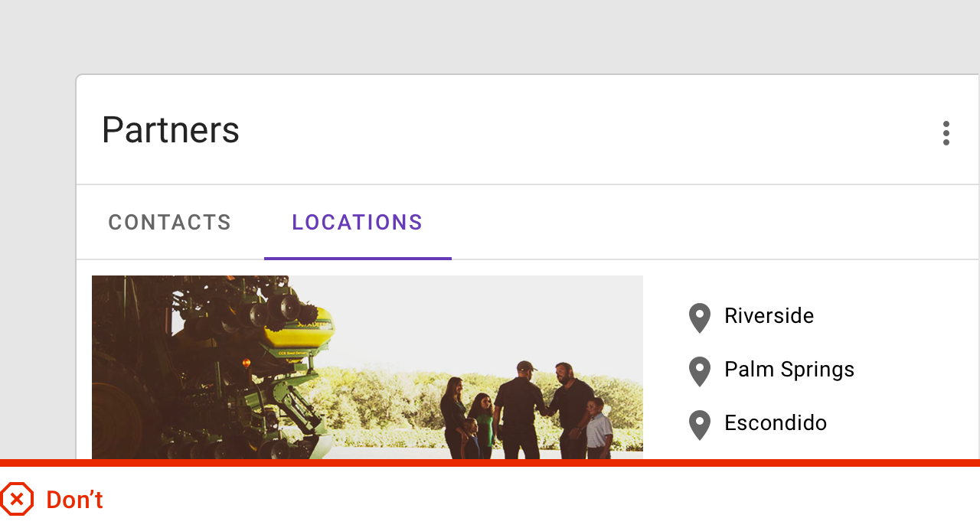
Task: Switch to the Contacts tab
Action: pyautogui.click(x=170, y=223)
